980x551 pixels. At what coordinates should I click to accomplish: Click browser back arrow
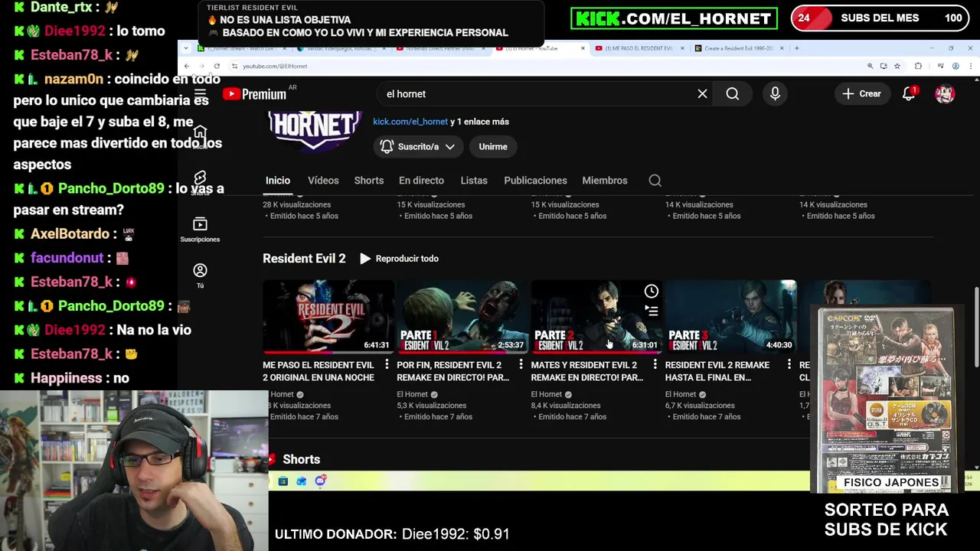tap(187, 67)
